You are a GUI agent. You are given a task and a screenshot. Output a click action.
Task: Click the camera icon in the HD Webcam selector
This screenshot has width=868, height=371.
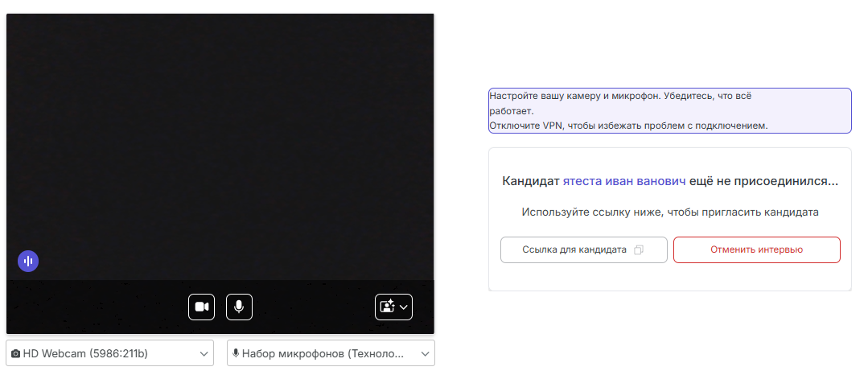tap(15, 353)
